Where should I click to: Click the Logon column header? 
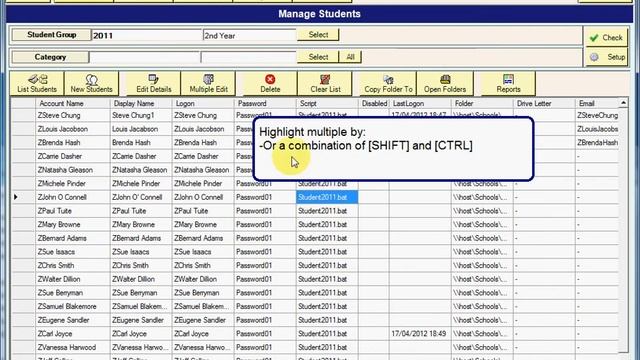pyautogui.click(x=203, y=104)
